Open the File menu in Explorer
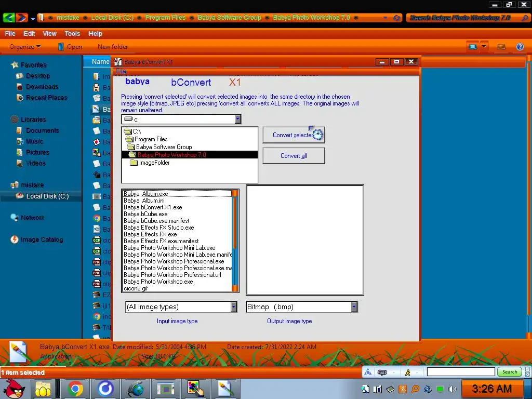This screenshot has height=399, width=532. click(10, 34)
